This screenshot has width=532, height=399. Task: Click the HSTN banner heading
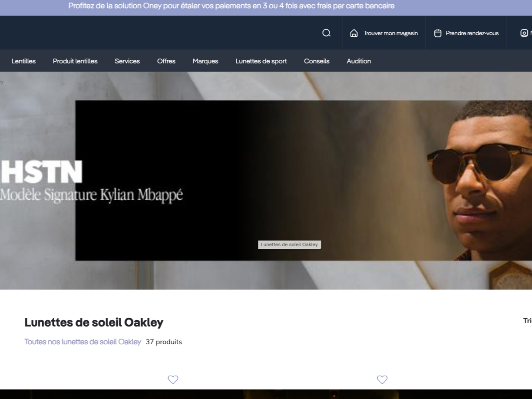(41, 172)
